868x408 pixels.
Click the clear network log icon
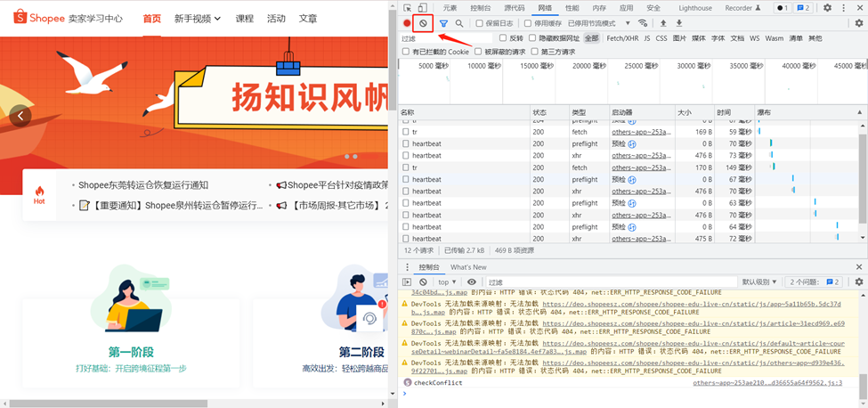coord(423,23)
